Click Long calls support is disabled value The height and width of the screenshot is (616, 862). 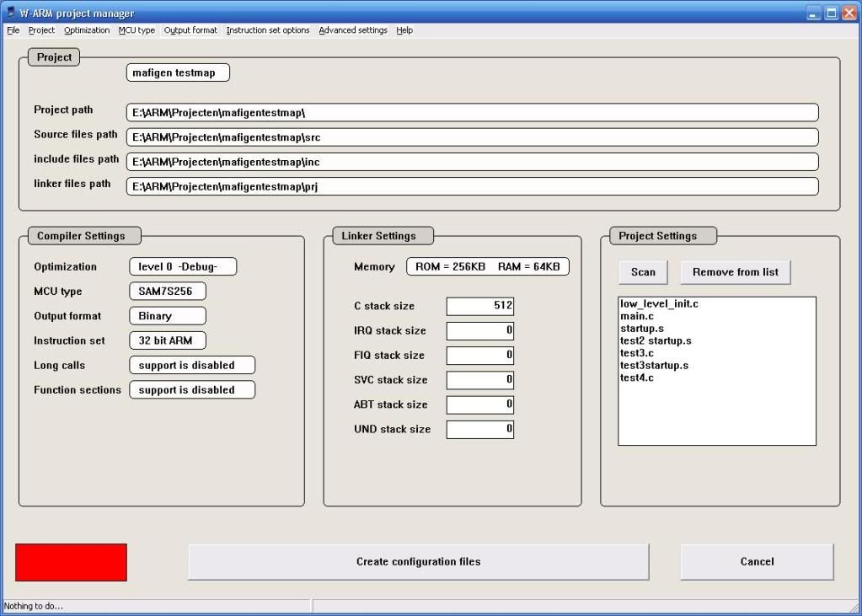(x=192, y=365)
